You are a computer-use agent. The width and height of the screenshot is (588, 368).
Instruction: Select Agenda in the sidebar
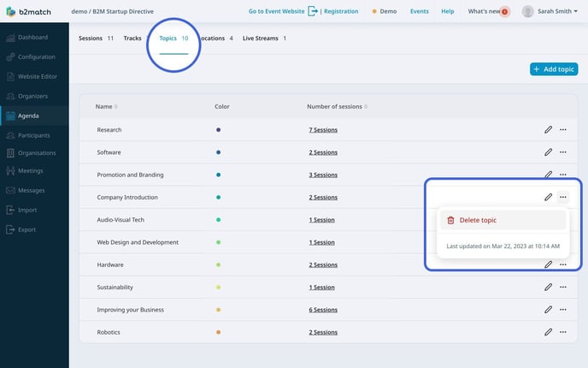point(34,116)
